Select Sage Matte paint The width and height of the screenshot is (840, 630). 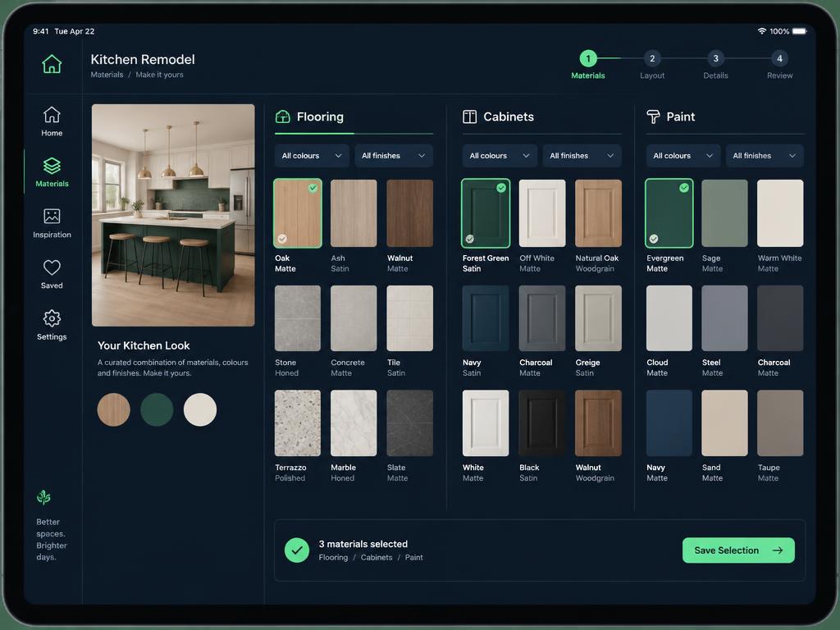tap(724, 213)
